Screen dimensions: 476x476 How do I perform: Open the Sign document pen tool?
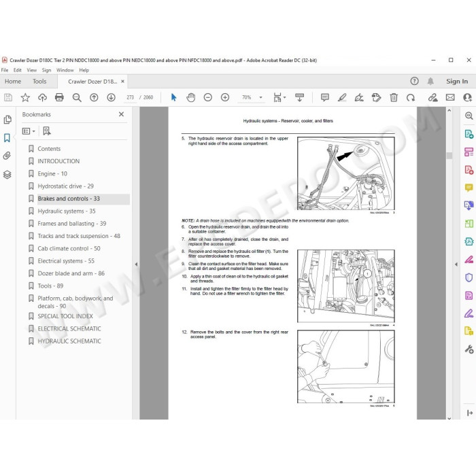(x=359, y=97)
